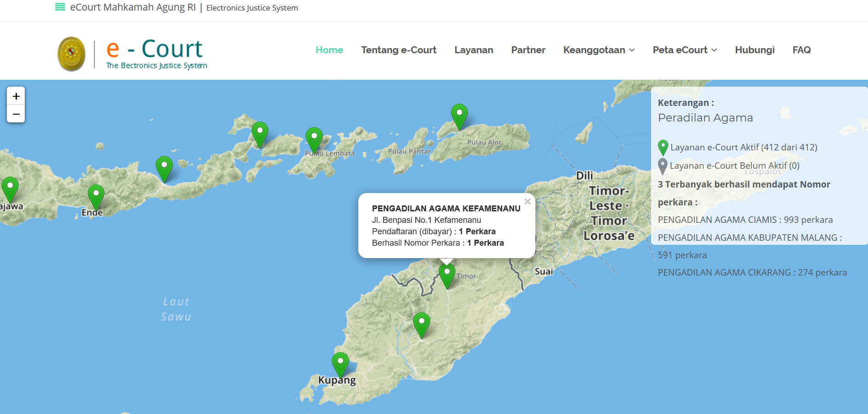
Task: Zoom in the map with plus button
Action: click(x=16, y=96)
